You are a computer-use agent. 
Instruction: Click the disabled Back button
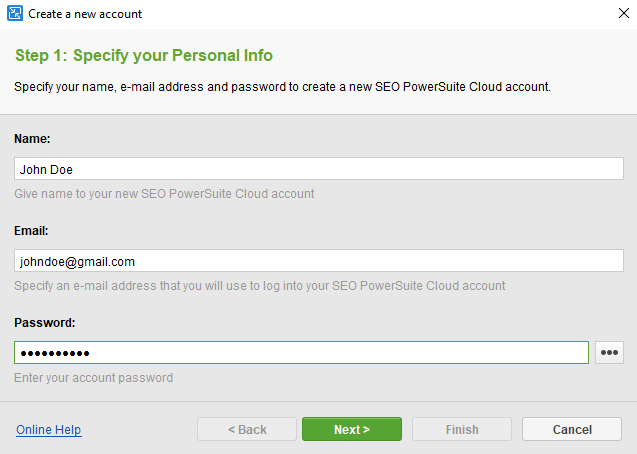[x=247, y=429]
